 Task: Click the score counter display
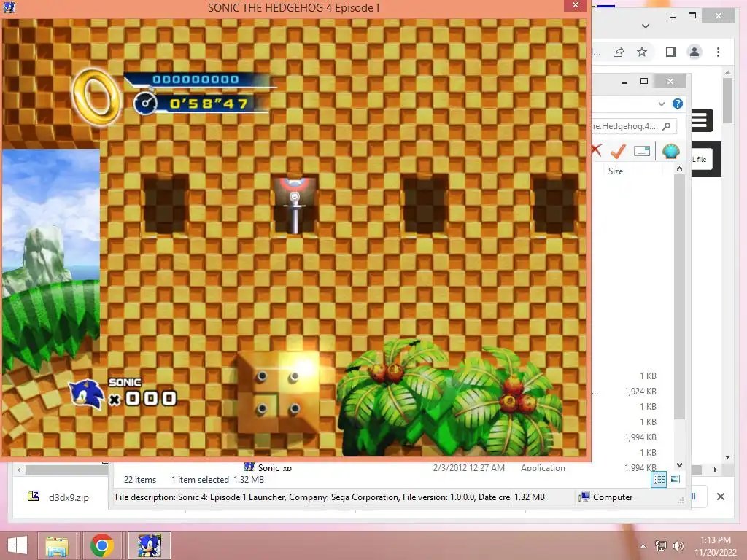tap(196, 79)
